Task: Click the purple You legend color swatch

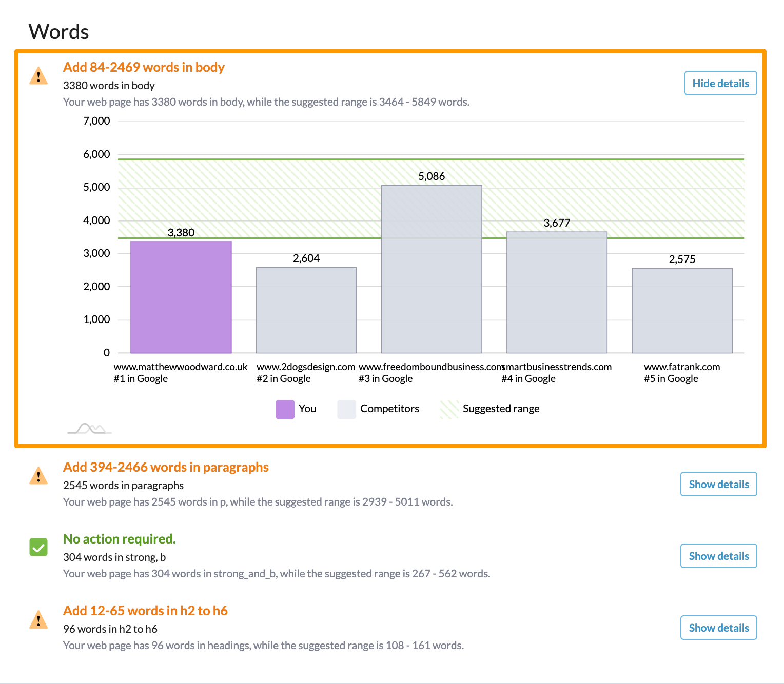Action: (x=285, y=409)
